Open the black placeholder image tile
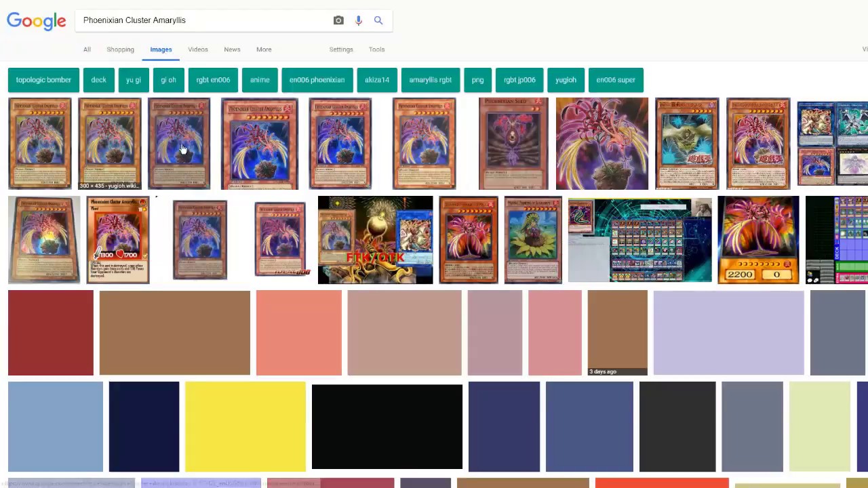The width and height of the screenshot is (868, 488). 387,426
